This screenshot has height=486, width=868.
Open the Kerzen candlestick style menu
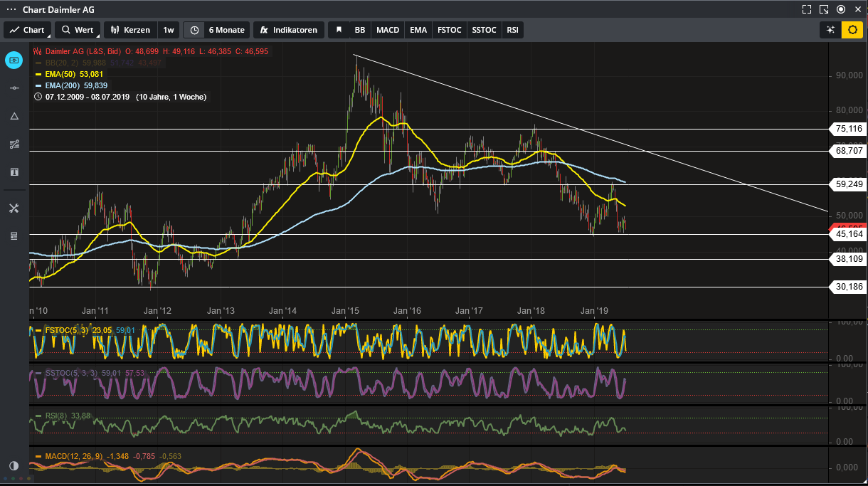point(130,30)
